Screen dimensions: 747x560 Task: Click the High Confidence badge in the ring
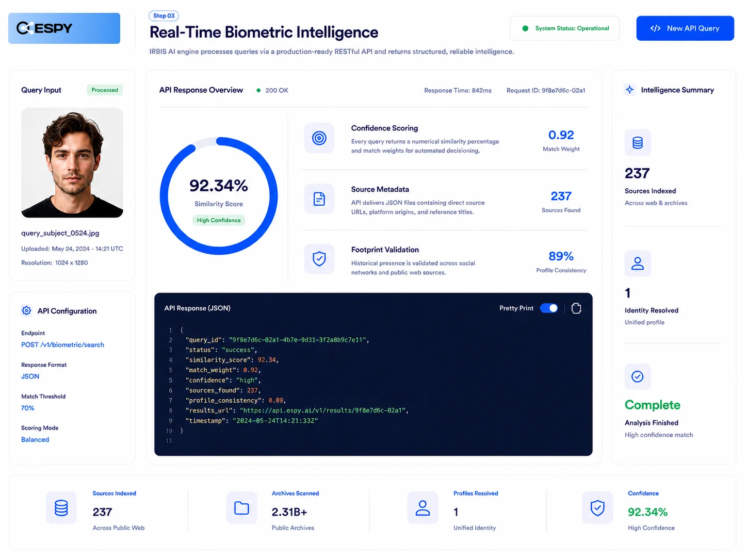pos(219,220)
